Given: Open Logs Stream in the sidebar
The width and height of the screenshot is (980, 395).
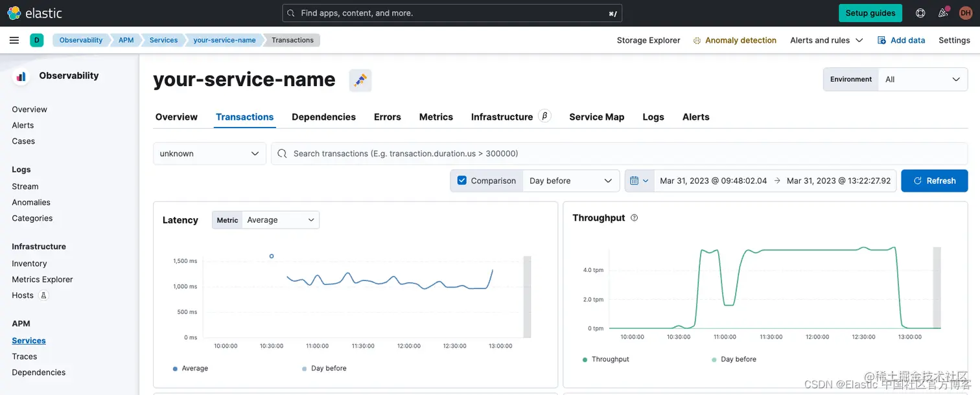Looking at the screenshot, I should tap(25, 186).
